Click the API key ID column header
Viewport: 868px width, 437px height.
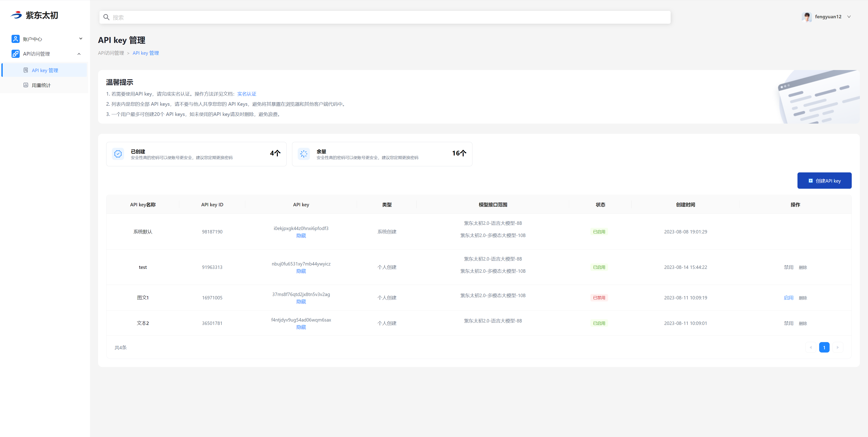click(x=212, y=205)
